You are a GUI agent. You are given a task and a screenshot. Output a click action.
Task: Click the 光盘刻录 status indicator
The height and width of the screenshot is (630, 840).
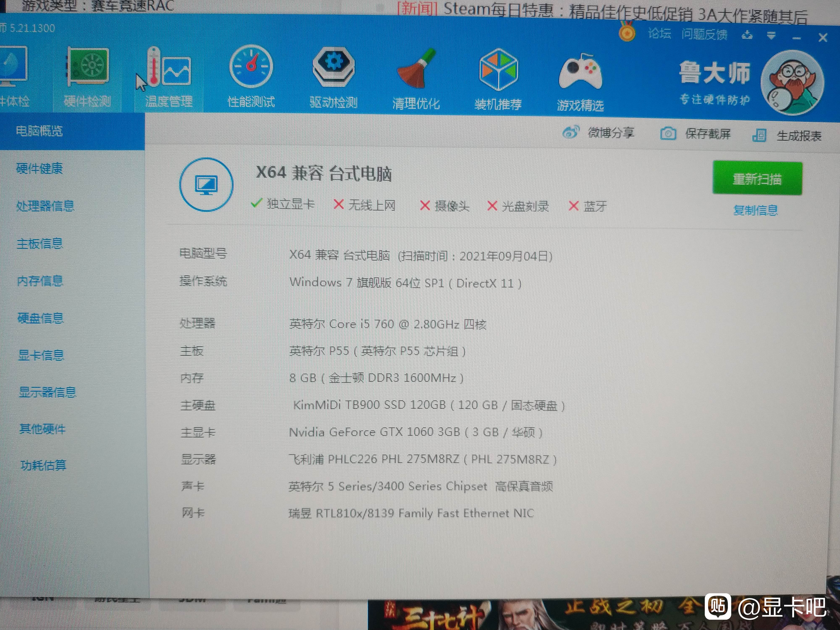(518, 206)
